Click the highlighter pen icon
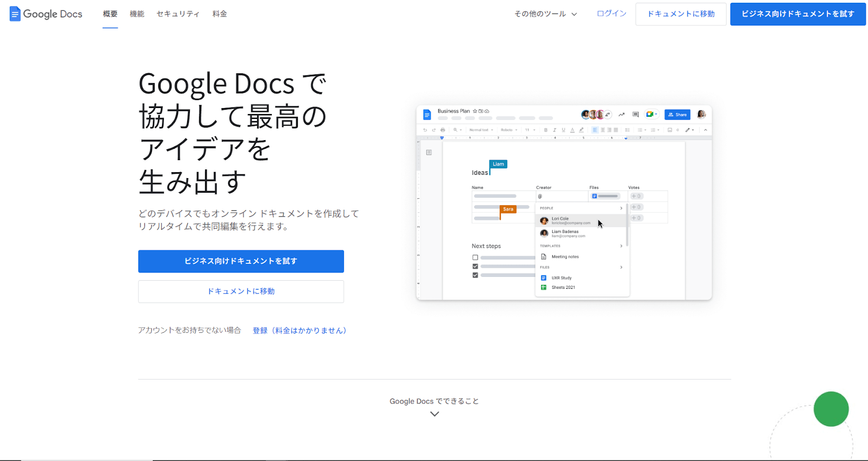This screenshot has width=868, height=461. pyautogui.click(x=581, y=130)
